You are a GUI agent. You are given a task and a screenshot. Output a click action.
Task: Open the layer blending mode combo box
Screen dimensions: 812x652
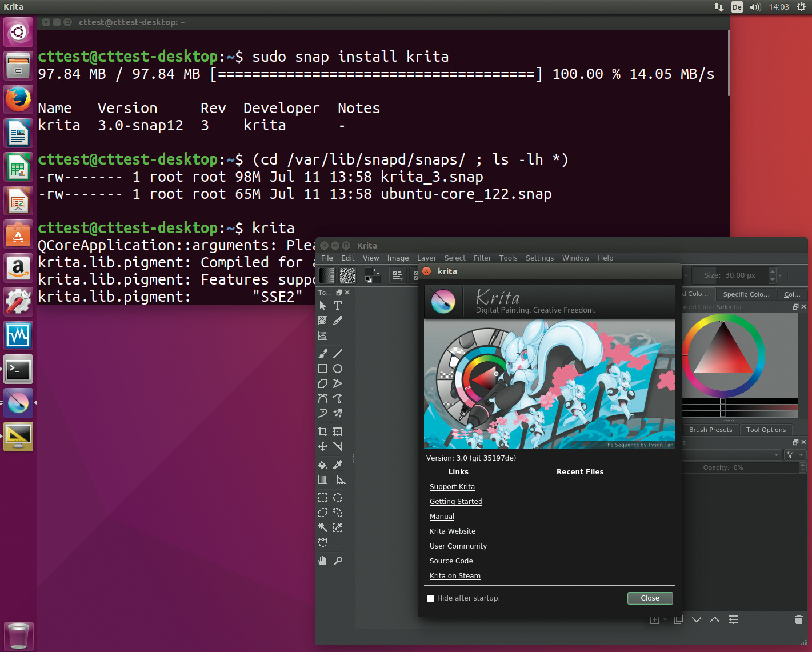731,455
